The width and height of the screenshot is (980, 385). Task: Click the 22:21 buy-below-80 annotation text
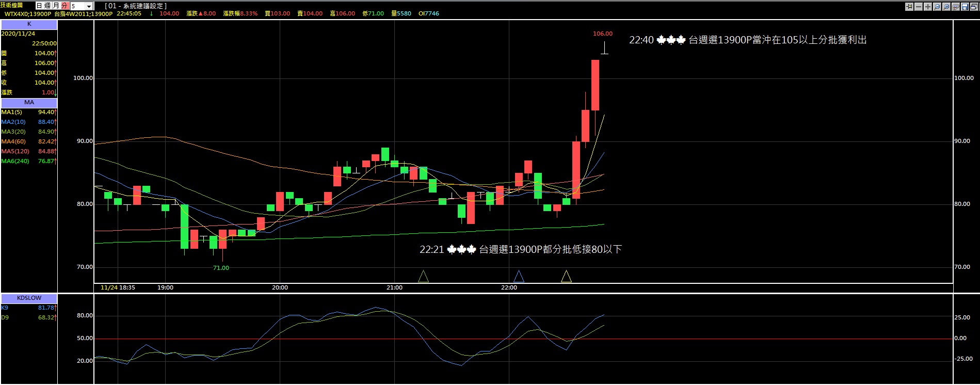(x=521, y=249)
